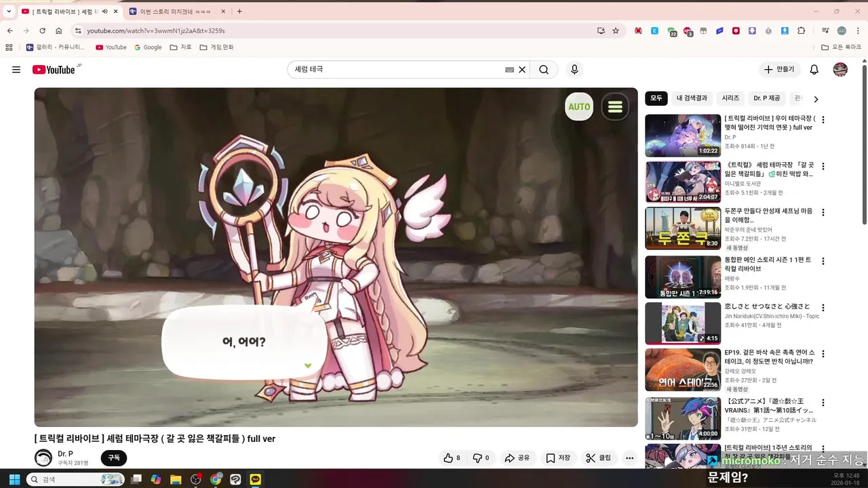Start voice search with the microphone
The image size is (868, 488).
pos(574,70)
